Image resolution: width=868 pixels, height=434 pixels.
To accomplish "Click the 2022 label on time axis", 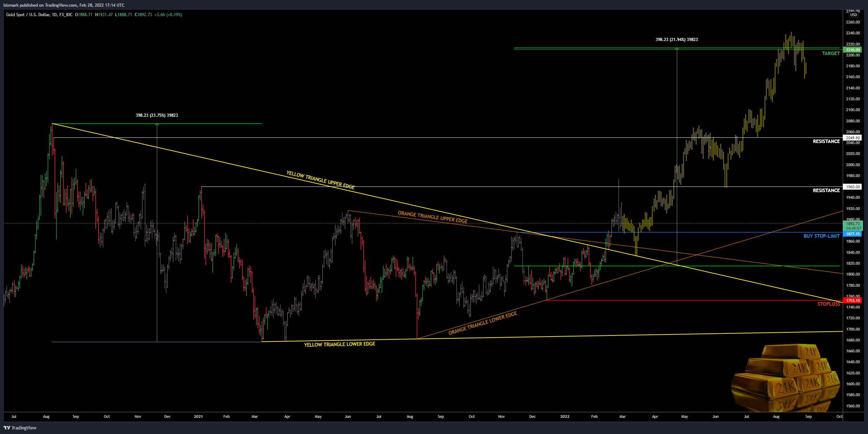I will click(565, 416).
